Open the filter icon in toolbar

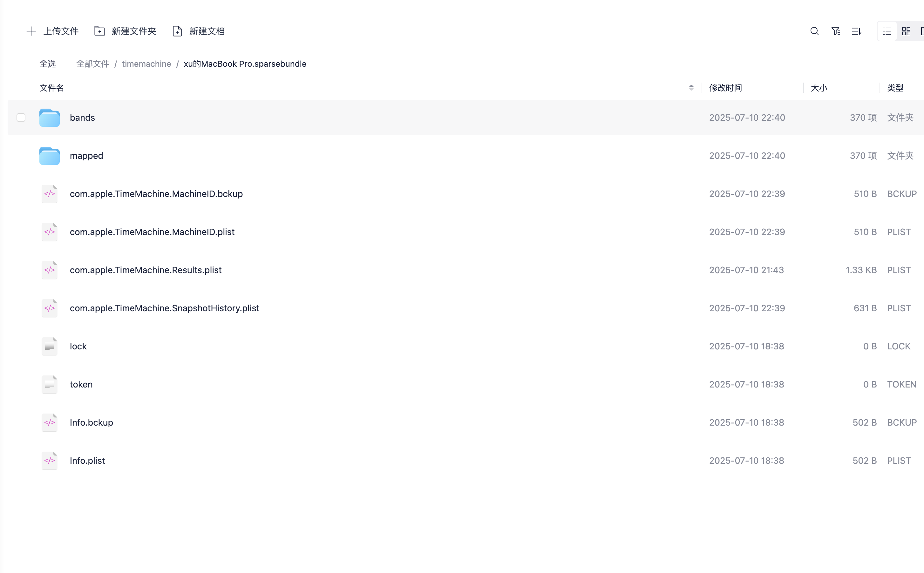pyautogui.click(x=836, y=31)
